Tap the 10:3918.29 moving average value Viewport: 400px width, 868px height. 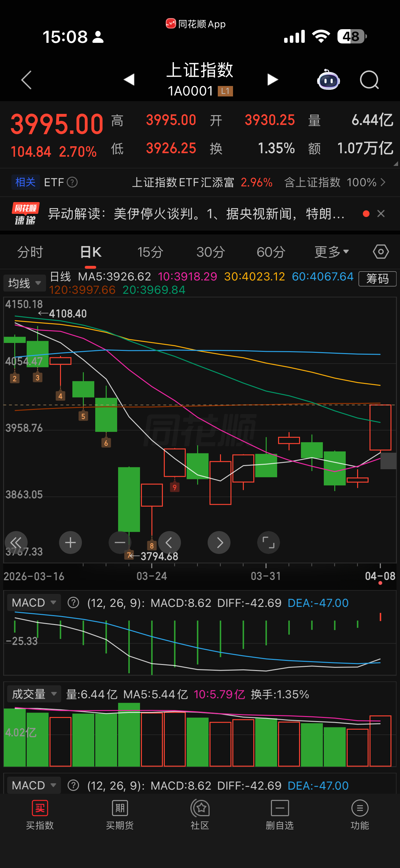tap(188, 276)
